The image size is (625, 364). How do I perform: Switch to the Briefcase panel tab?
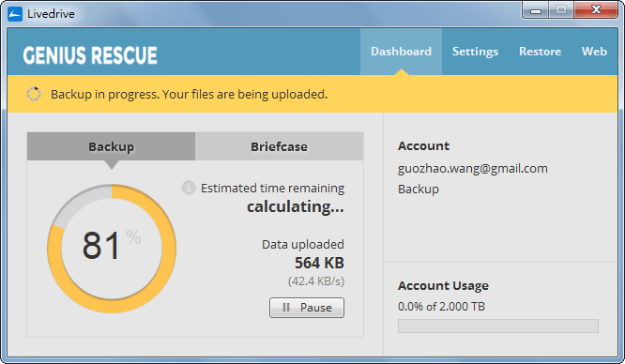coord(279,146)
